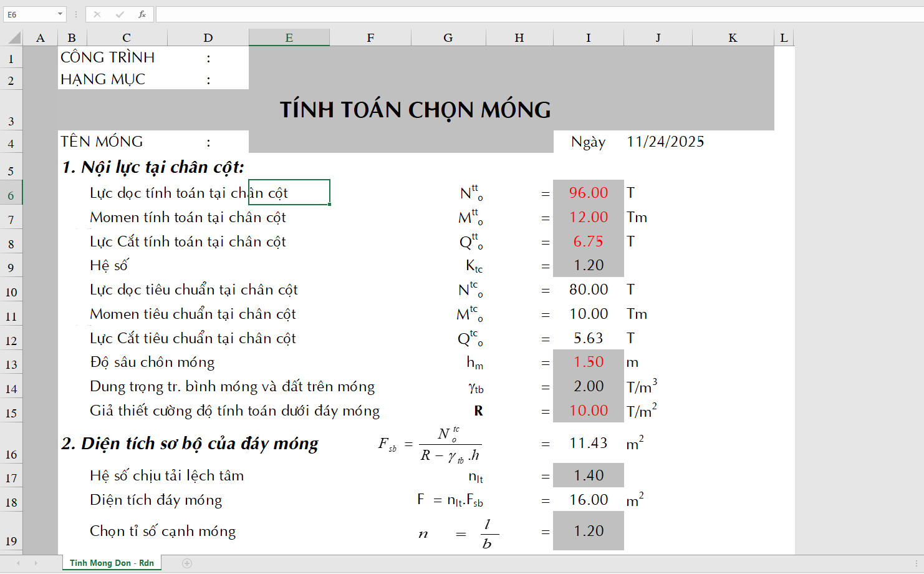Click the 'TÊN MÓNG' label cell

point(101,142)
